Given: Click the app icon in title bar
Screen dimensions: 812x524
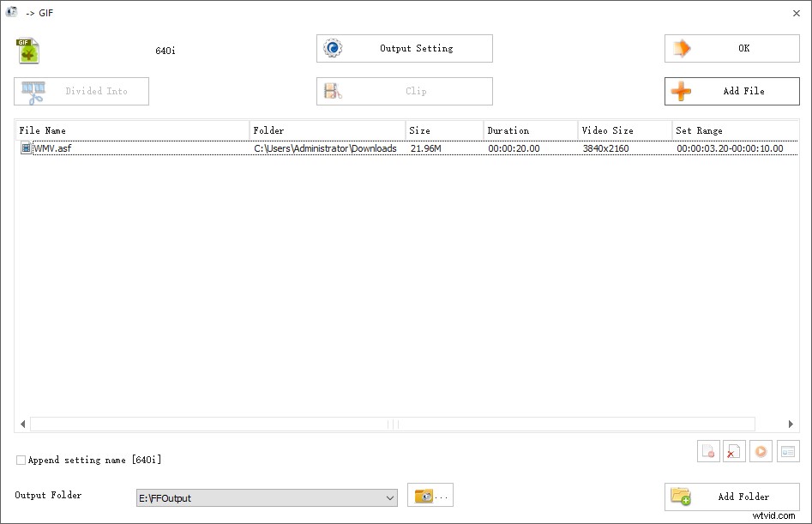Looking at the screenshot, I should 12,13.
